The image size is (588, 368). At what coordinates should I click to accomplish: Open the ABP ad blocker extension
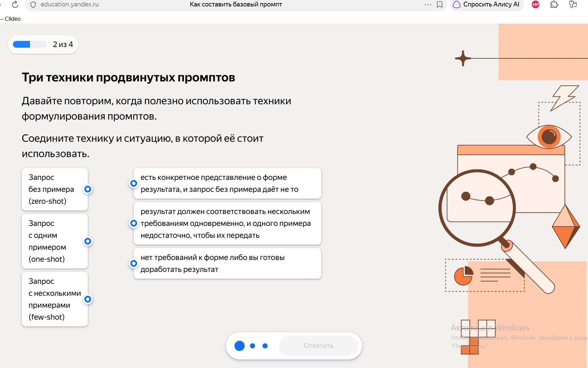pyautogui.click(x=536, y=4)
